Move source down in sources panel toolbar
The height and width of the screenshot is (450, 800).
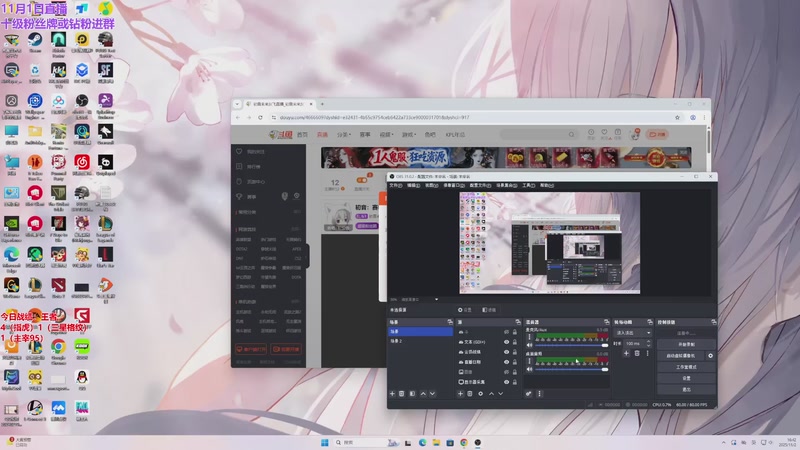(x=501, y=394)
